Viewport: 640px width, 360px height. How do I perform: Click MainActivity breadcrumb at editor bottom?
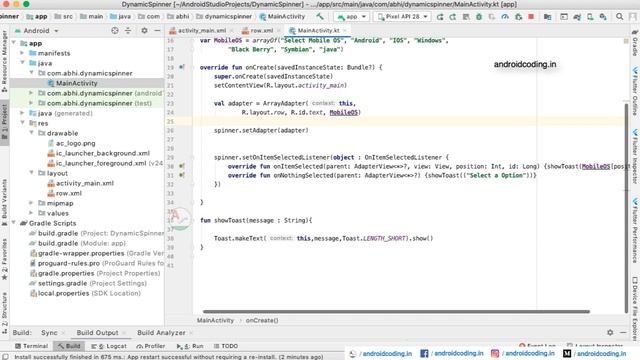(215, 320)
